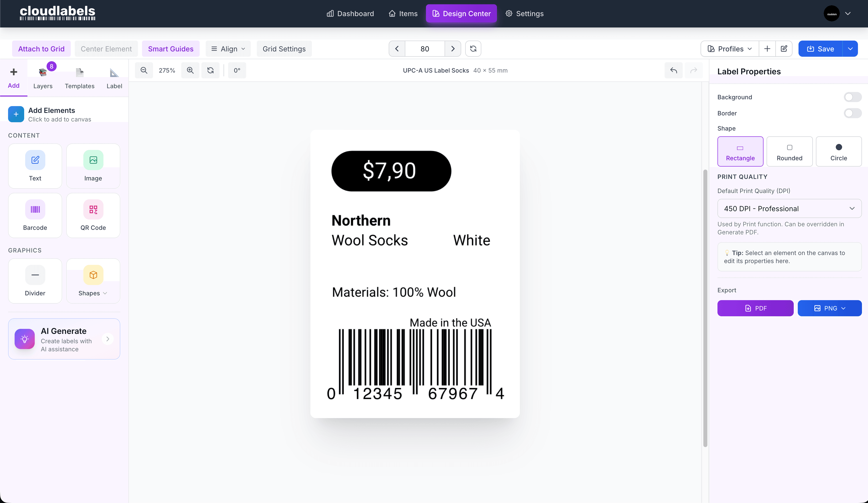Open the Align options dropdown

coord(228,49)
